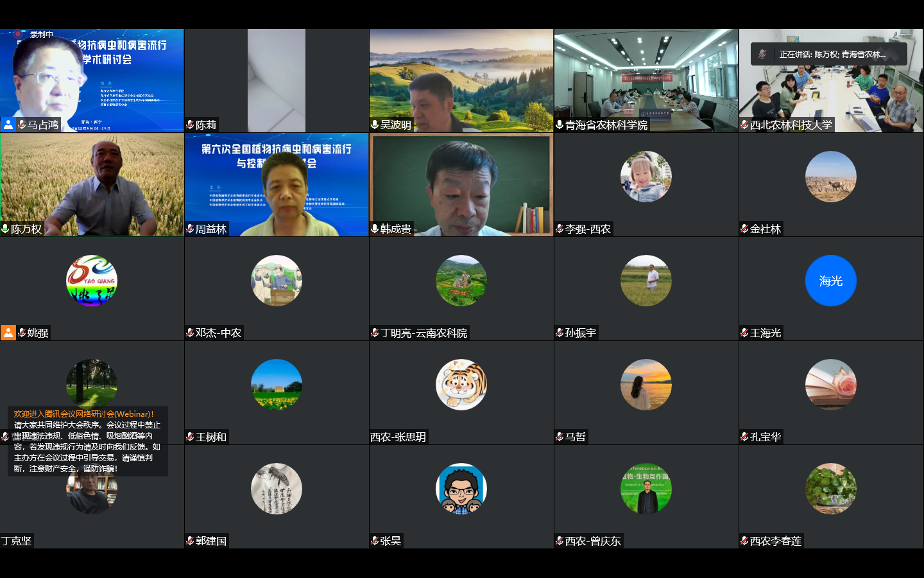This screenshot has height=578, width=924.
Task: Select 韩成贵's video tile
Action: point(461,184)
